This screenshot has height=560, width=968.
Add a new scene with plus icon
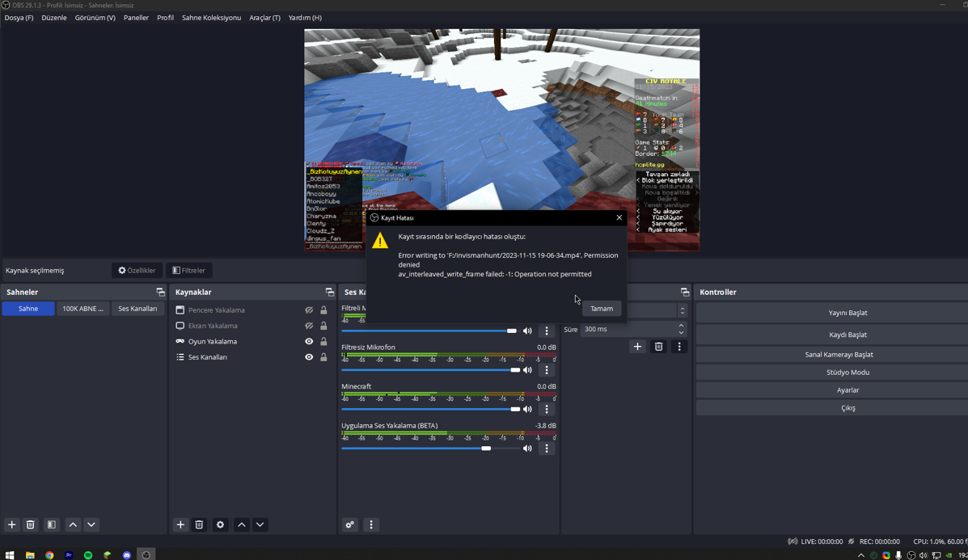[12, 525]
